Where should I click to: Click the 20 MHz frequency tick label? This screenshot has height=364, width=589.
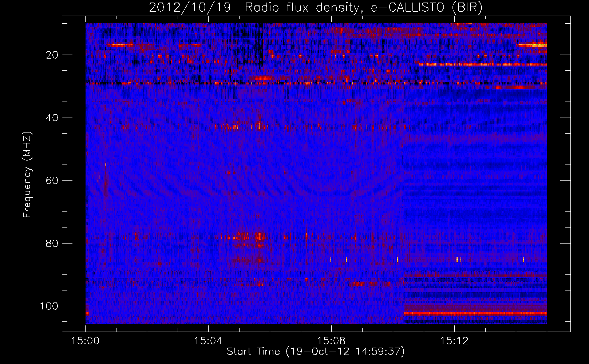(x=52, y=55)
